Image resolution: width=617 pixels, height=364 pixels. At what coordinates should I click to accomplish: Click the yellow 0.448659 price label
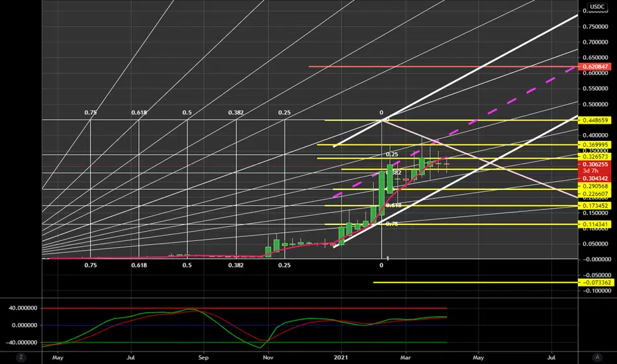[x=594, y=120]
